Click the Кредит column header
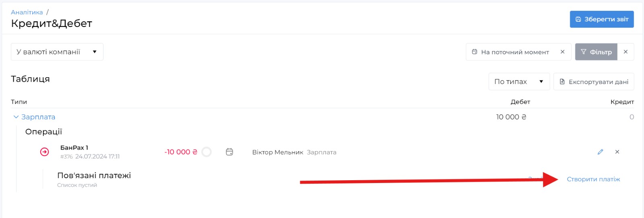This screenshot has height=218, width=644. tap(622, 102)
